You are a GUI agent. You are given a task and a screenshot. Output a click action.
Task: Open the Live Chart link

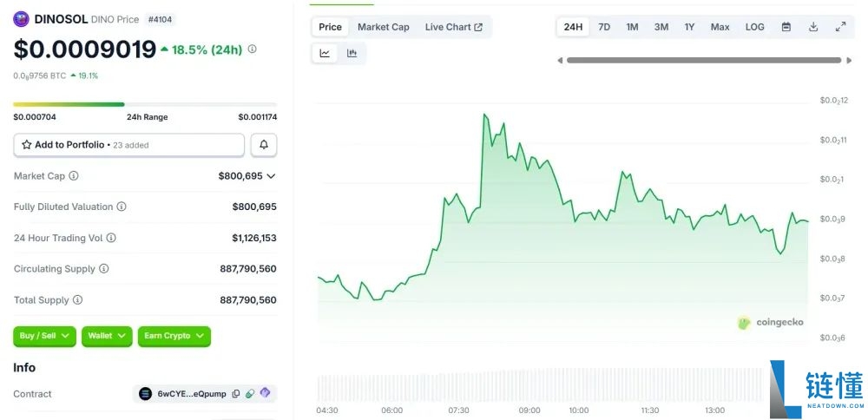point(453,27)
